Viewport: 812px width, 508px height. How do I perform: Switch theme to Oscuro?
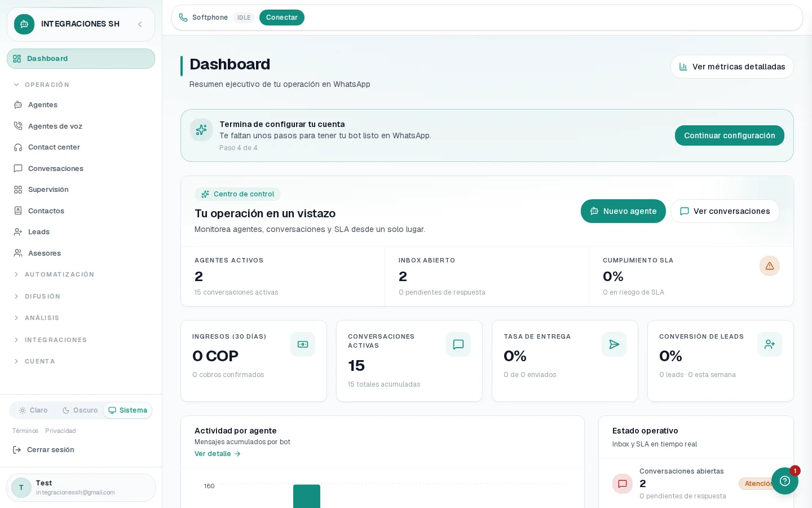click(x=80, y=410)
